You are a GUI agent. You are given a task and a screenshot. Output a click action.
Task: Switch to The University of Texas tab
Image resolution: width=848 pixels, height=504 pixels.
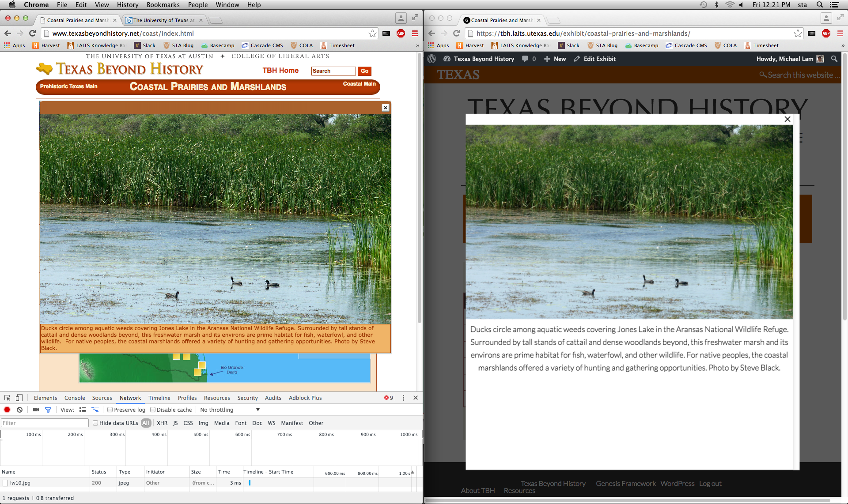click(164, 20)
